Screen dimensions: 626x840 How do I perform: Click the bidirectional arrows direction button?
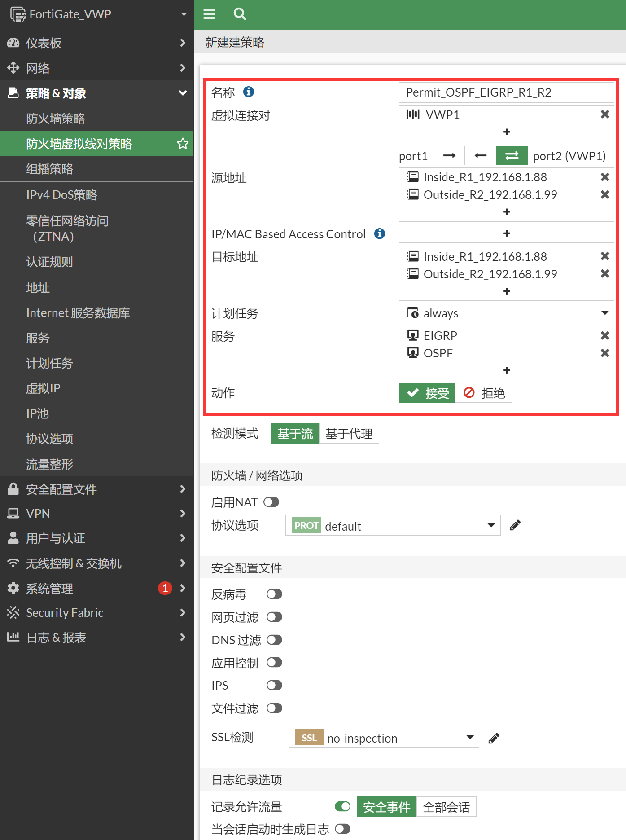[512, 156]
